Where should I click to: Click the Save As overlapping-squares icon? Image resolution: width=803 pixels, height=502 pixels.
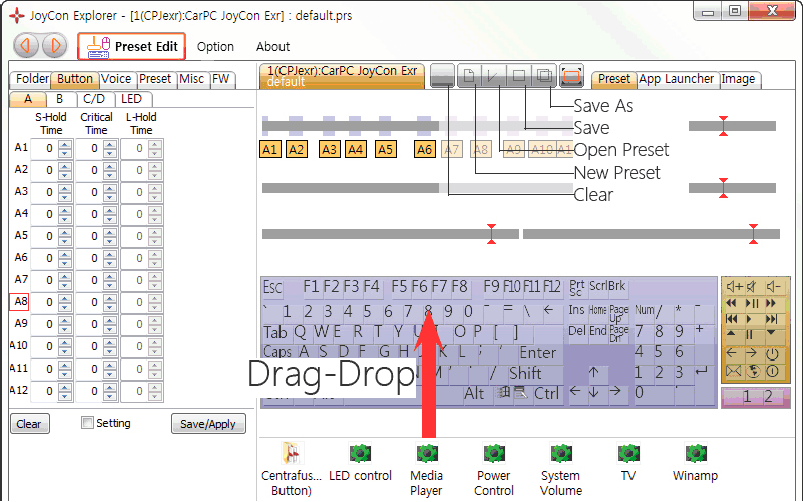click(544, 76)
